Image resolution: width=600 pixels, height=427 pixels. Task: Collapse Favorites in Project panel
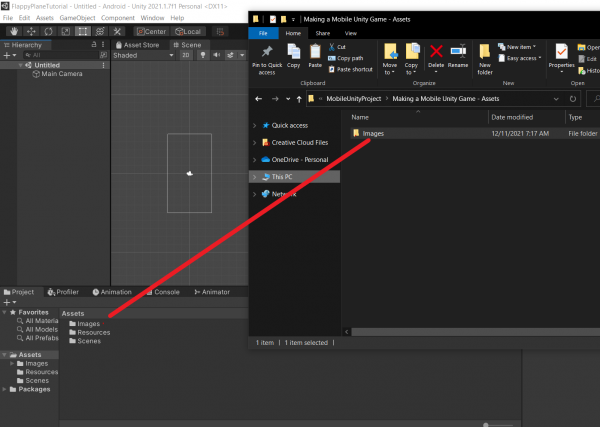tap(4, 312)
